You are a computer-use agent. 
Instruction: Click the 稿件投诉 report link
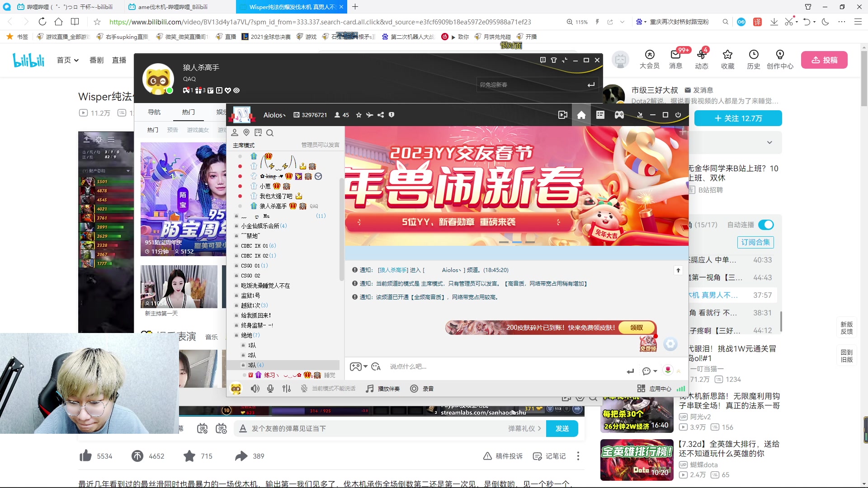click(x=503, y=456)
